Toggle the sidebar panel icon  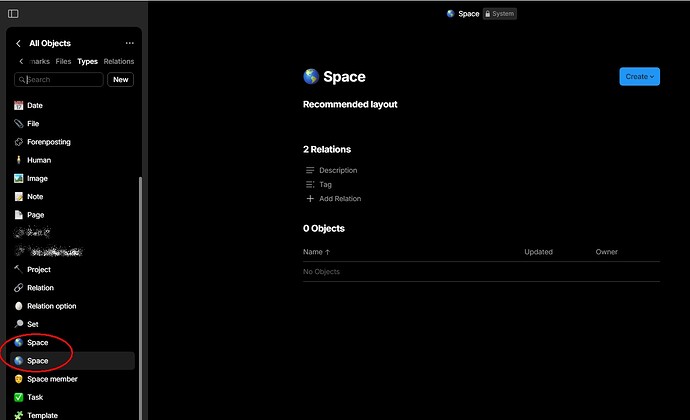click(13, 14)
